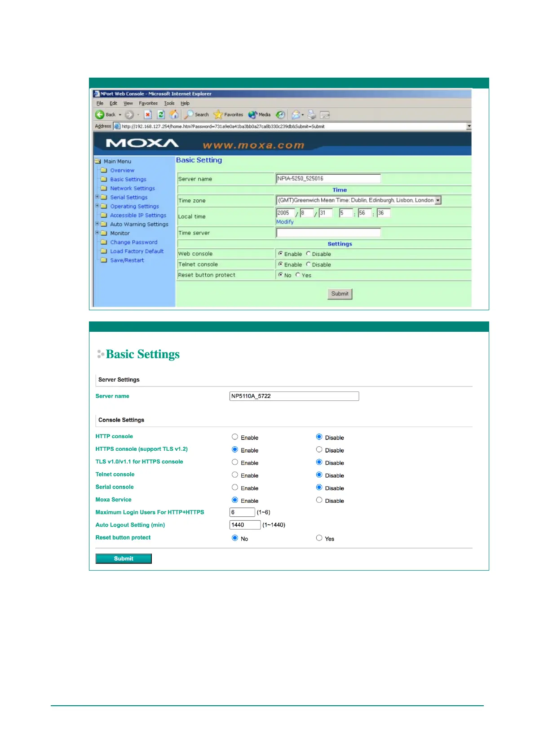This screenshot has width=535, height=756.
Task: Click the Local time year field 2005
Action: [x=285, y=213]
